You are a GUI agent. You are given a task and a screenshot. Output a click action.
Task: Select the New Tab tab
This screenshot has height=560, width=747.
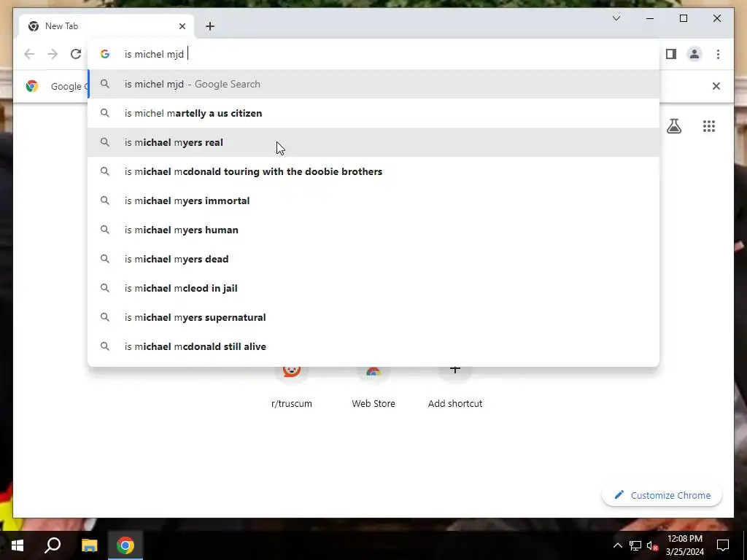pyautogui.click(x=107, y=26)
